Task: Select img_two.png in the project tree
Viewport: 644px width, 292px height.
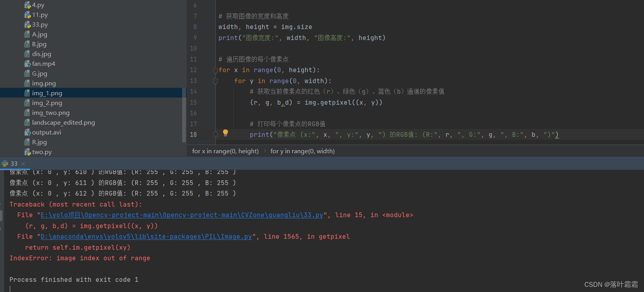Action: [x=51, y=113]
